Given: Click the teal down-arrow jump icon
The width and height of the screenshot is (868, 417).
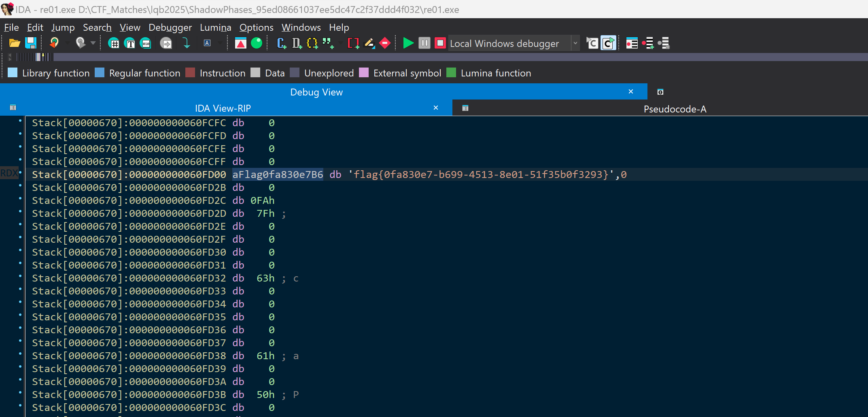Looking at the screenshot, I should pos(186,43).
